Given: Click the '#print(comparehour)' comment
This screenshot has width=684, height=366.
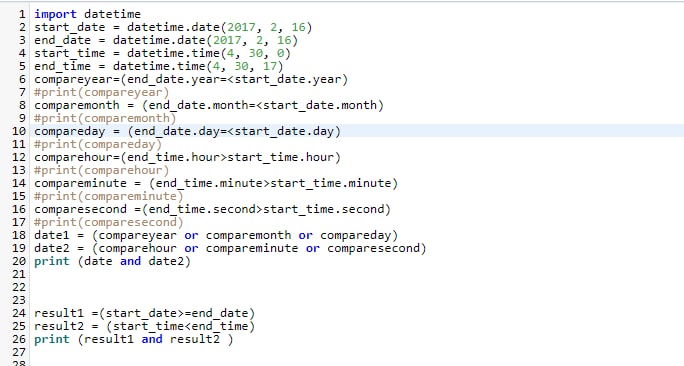Looking at the screenshot, I should pyautogui.click(x=101, y=170).
